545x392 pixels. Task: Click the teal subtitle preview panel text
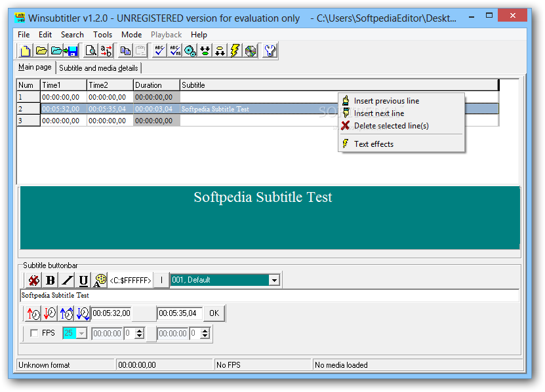pyautogui.click(x=263, y=197)
